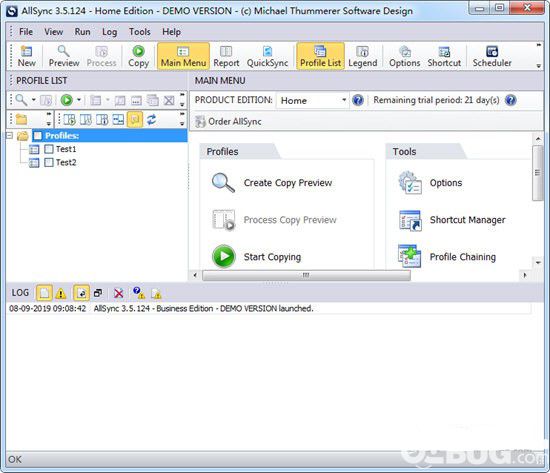Collapse the Profiles tree node

[x=10, y=135]
